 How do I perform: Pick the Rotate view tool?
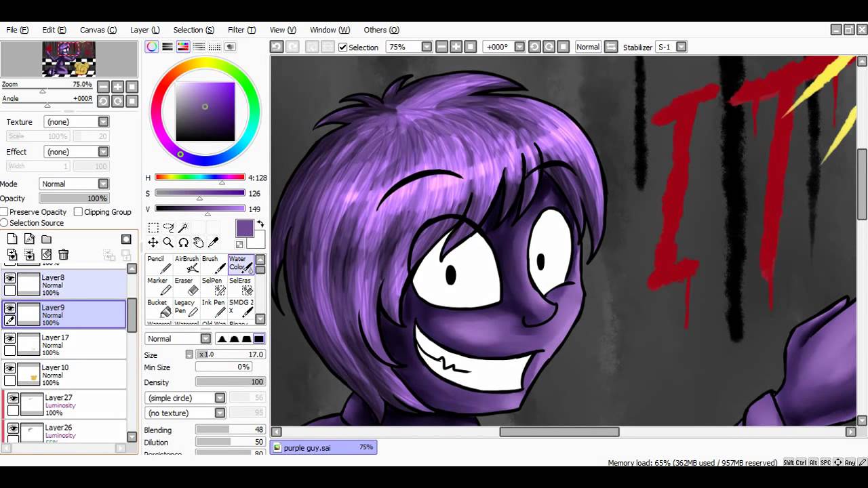183,243
